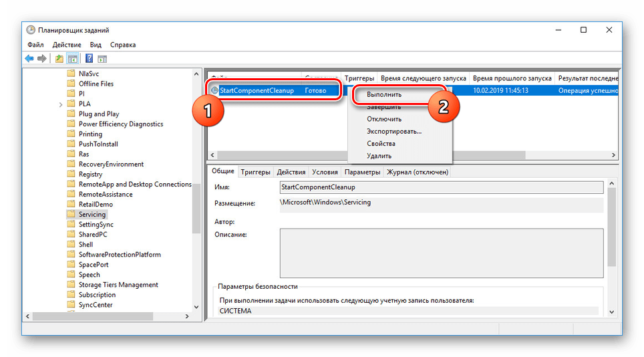
Task: Open the Help toolbar icon
Action: tap(89, 59)
